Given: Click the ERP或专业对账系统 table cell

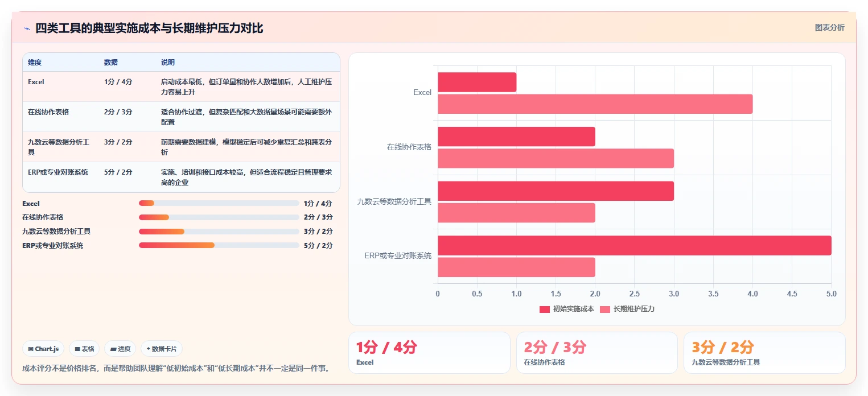Looking at the screenshot, I should coord(58,172).
